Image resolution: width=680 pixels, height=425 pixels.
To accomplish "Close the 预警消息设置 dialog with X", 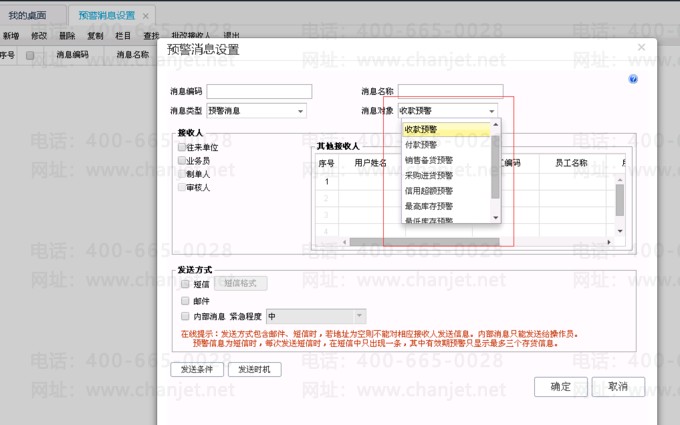I will (x=641, y=47).
